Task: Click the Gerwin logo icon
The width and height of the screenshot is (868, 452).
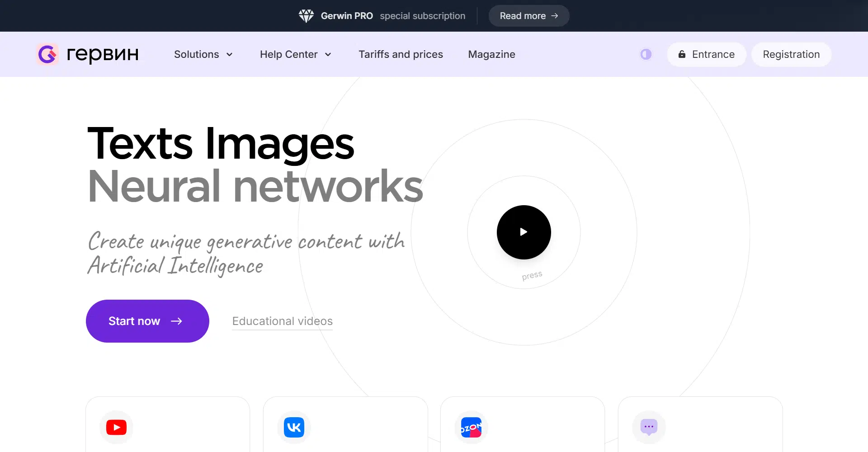Action: click(47, 55)
